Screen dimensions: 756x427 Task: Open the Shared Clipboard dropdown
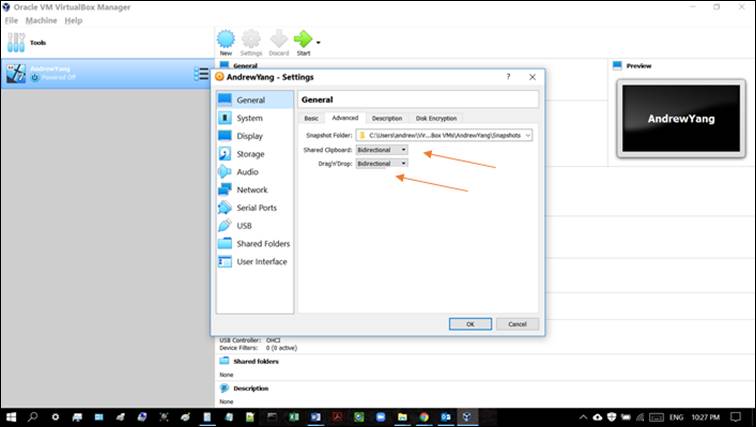[x=382, y=150]
